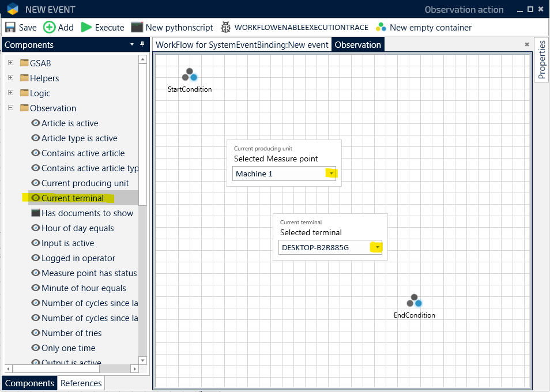
Task: Collapse the Observation folder
Action: [x=10, y=108]
